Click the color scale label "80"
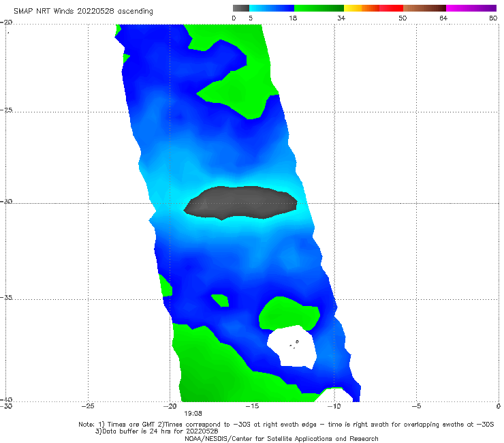The width and height of the screenshot is (504, 443). point(493,18)
